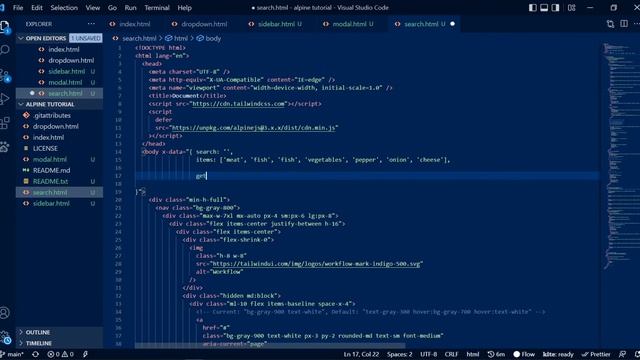Click feedback icon in status bar
The width and height of the screenshot is (640, 360).
[622, 354]
